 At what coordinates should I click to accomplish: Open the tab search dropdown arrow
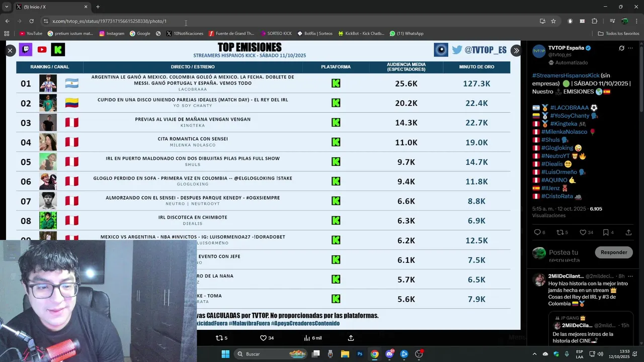(7, 7)
